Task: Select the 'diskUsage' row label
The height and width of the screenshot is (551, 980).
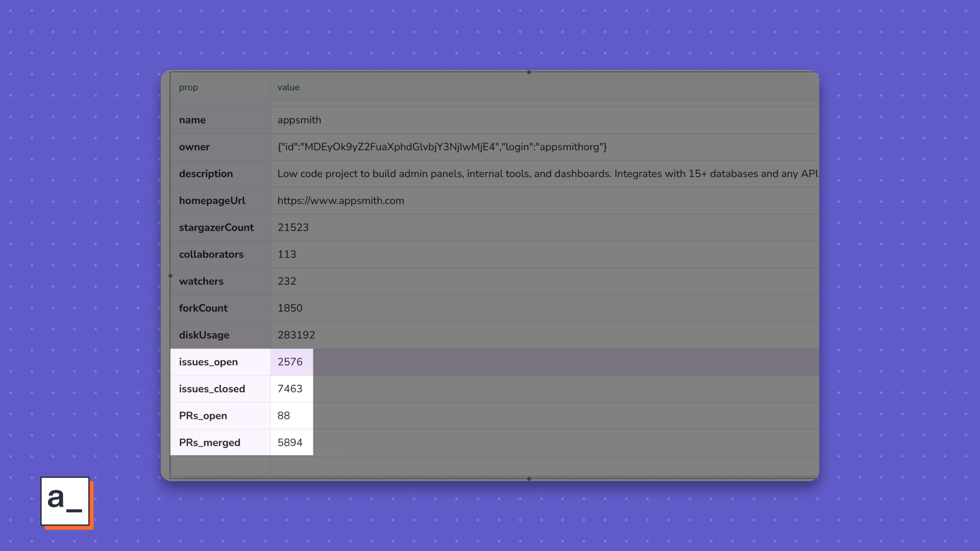Action: [204, 335]
